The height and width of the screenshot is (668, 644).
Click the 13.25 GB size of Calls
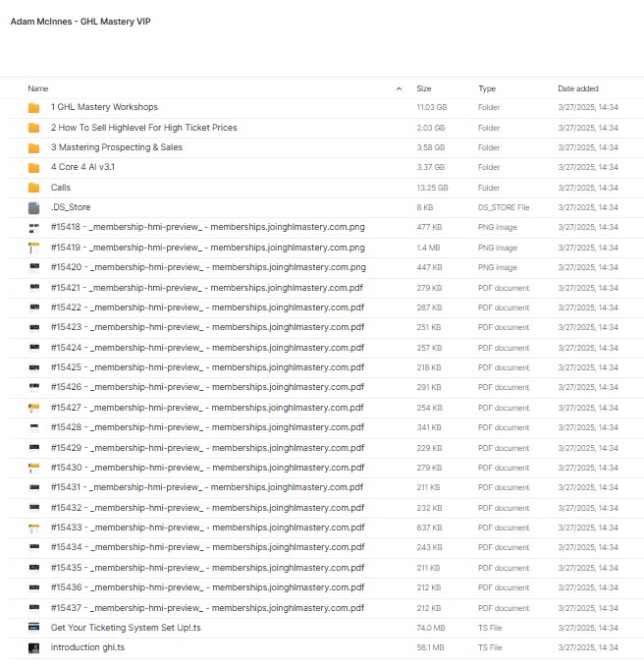coord(432,188)
